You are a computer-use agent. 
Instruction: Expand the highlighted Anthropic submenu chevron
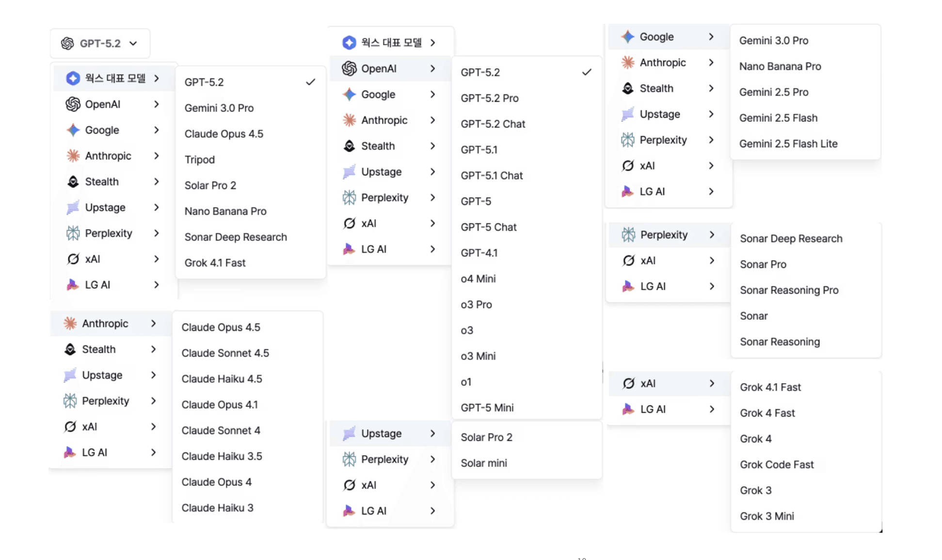[x=153, y=324]
